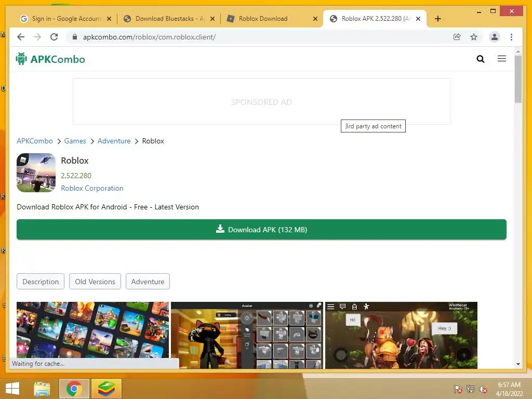Open the Games breadcrumb link
This screenshot has width=532, height=399.
pyautogui.click(x=75, y=141)
